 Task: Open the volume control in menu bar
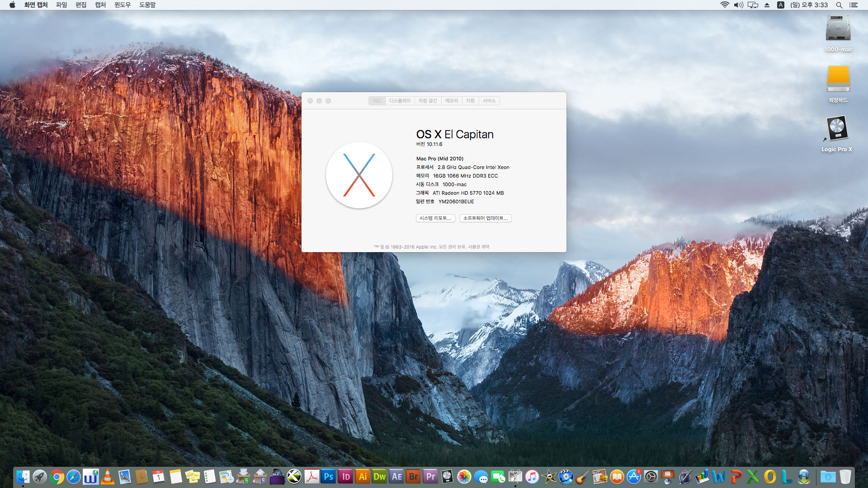[x=738, y=5]
